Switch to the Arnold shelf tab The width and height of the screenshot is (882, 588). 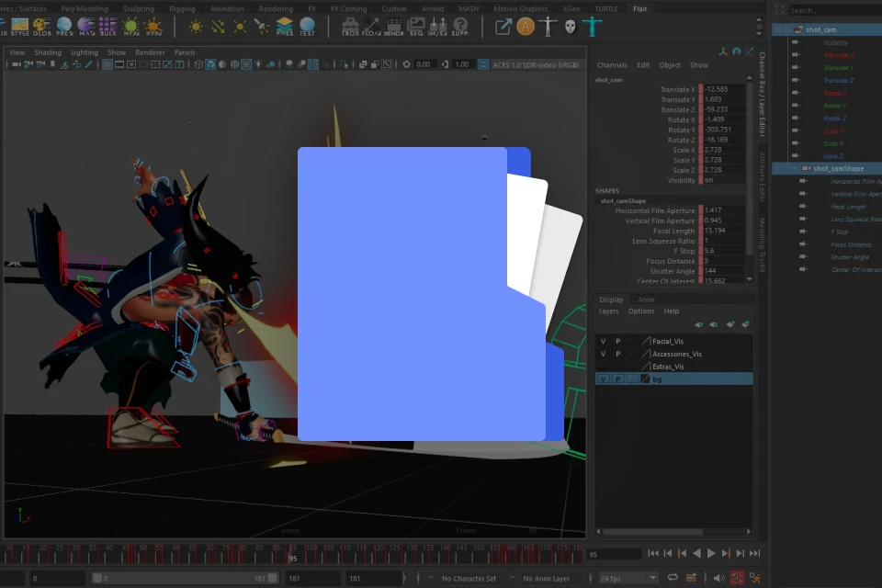[433, 8]
